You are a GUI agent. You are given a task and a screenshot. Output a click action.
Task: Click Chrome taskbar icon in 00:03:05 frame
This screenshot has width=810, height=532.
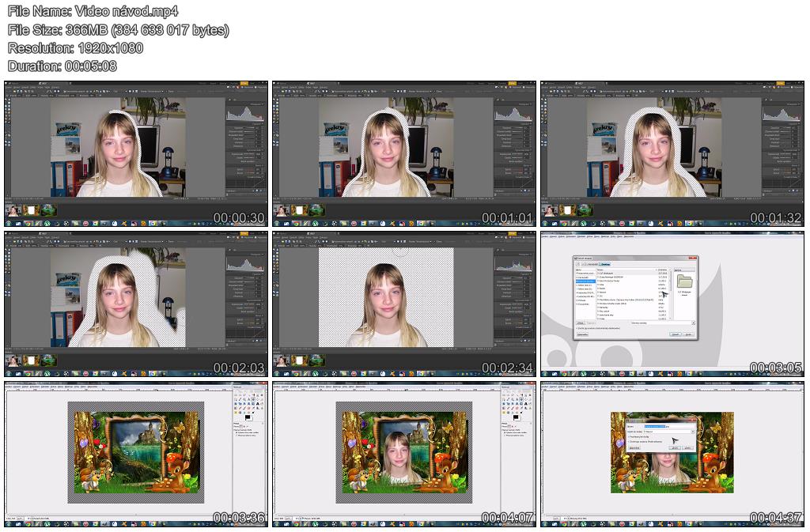tap(565, 373)
